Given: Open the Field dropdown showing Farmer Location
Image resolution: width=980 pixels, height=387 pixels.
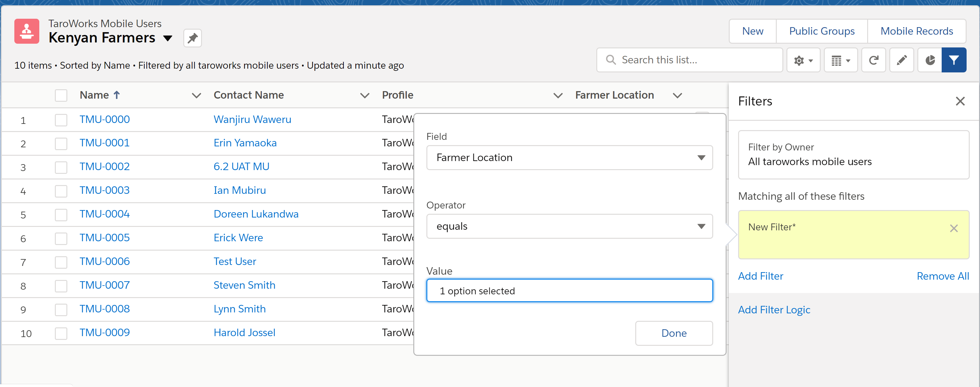Looking at the screenshot, I should [x=569, y=157].
